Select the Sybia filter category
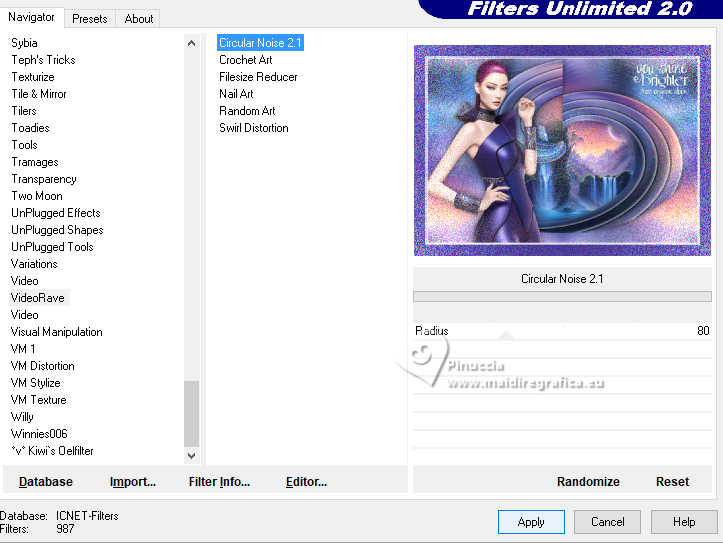Image resolution: width=723 pixels, height=543 pixels. click(24, 43)
